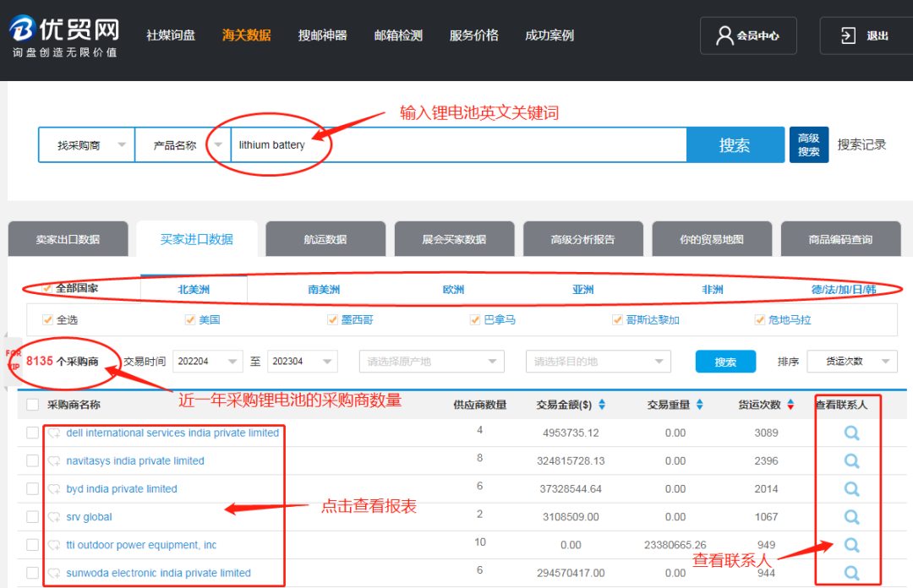This screenshot has height=588, width=913.
Task: Click the 退出 logout icon
Action: (848, 35)
